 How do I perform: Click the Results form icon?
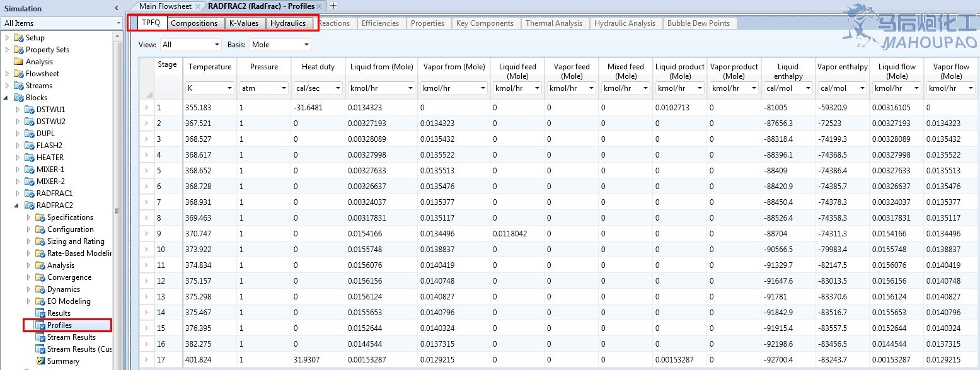(40, 313)
